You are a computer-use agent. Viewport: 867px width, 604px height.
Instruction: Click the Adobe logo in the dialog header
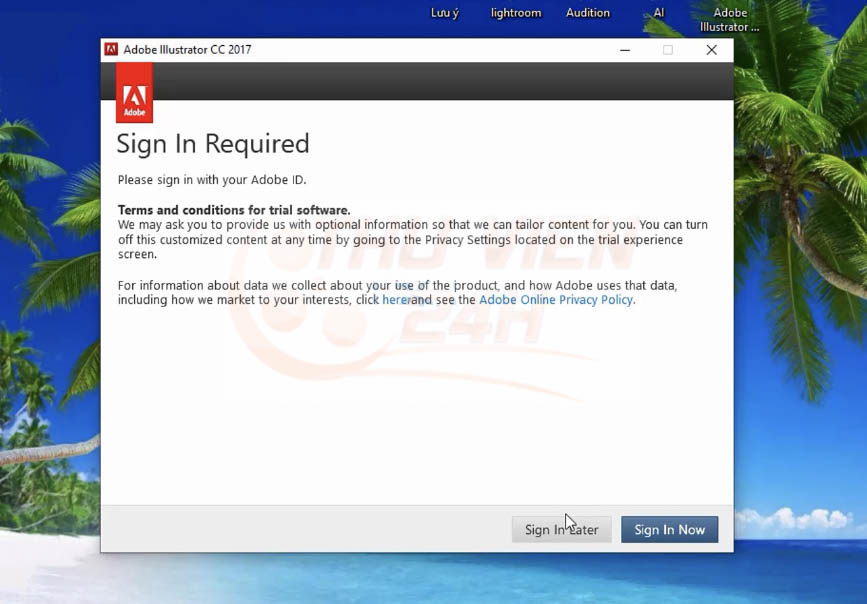[134, 93]
